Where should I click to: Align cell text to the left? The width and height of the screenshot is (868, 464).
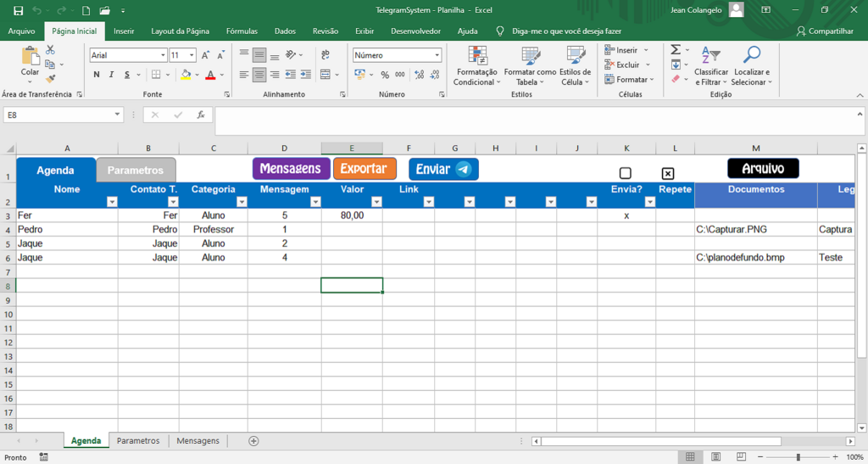point(244,74)
